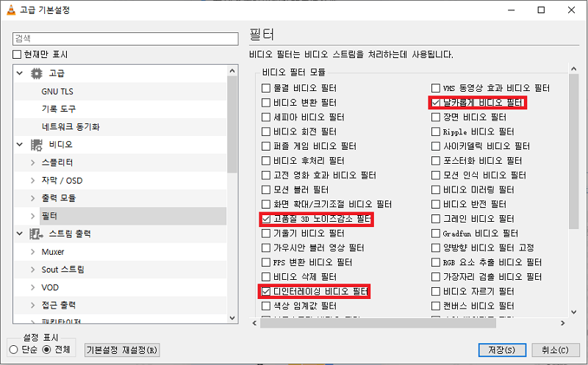Collapse the 스트림 출력 tree section
This screenshot has width=588, height=365.
point(20,234)
